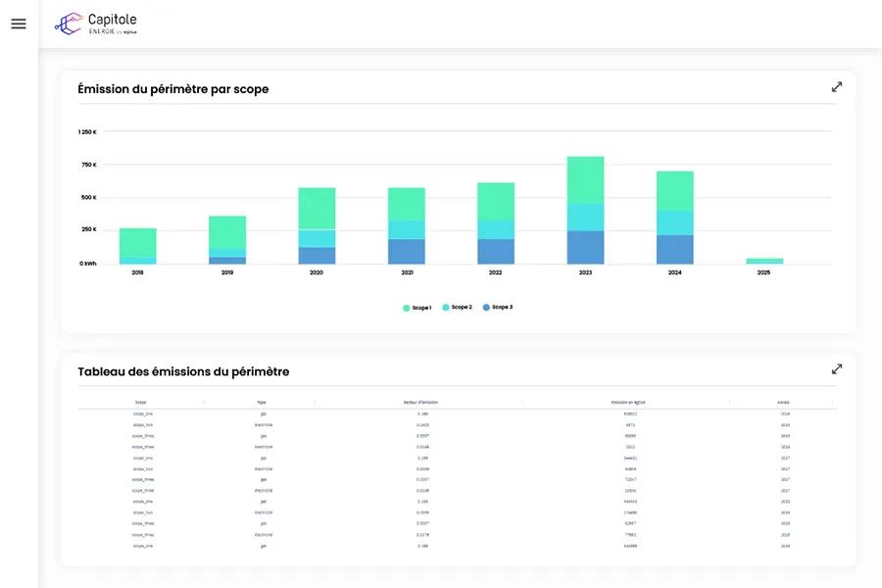
Task: Sort table by the Scope column header
Action: [x=141, y=402]
